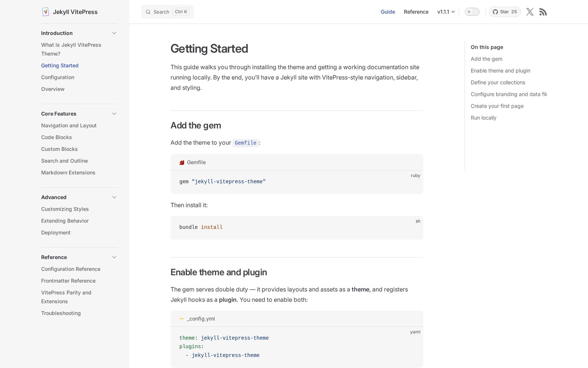The width and height of the screenshot is (588, 368).
Task: Switch to the Reference tab
Action: [x=416, y=12]
